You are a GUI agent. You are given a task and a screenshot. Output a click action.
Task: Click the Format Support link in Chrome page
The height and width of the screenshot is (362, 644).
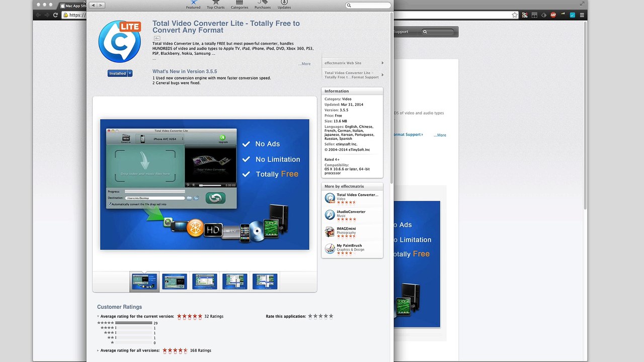408,135
